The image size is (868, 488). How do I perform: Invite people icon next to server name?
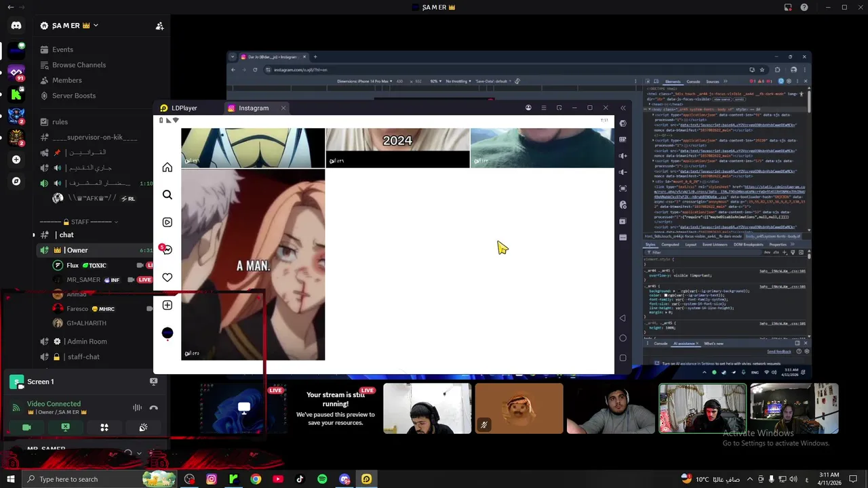pos(159,26)
